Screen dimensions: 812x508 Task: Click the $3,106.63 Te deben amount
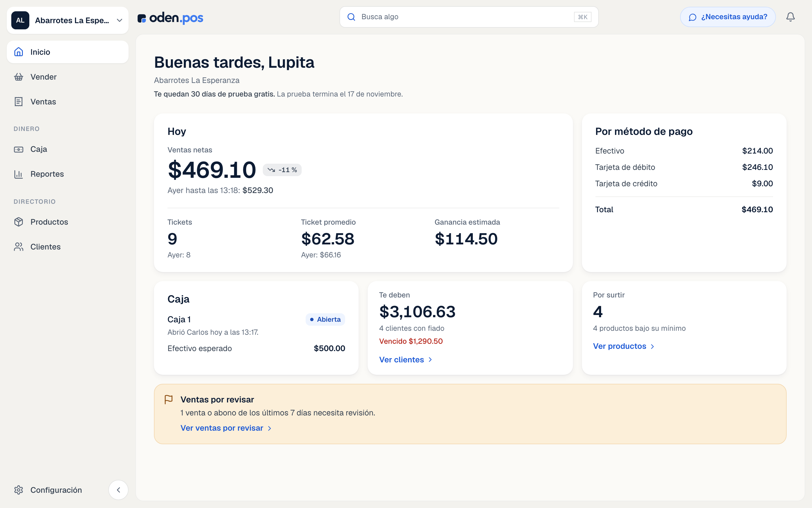coord(417,312)
